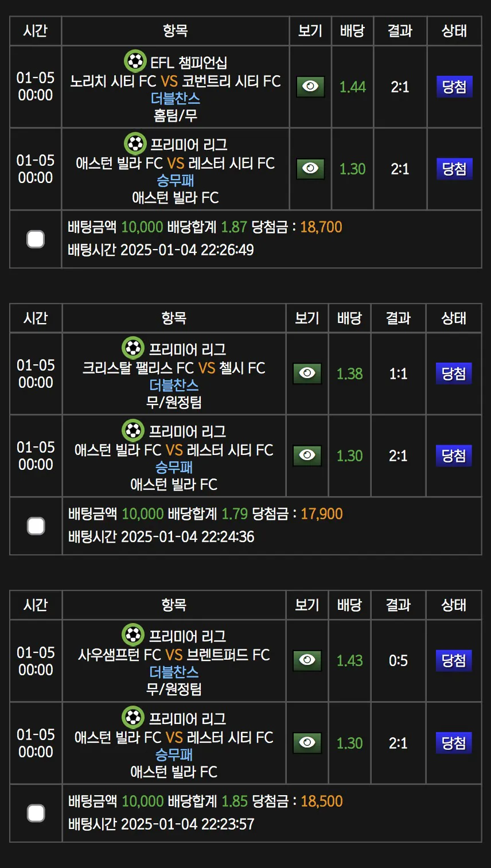Click the 더블찬스 link under Norwich vs Coventry
This screenshot has width=491, height=868.
tap(176, 98)
